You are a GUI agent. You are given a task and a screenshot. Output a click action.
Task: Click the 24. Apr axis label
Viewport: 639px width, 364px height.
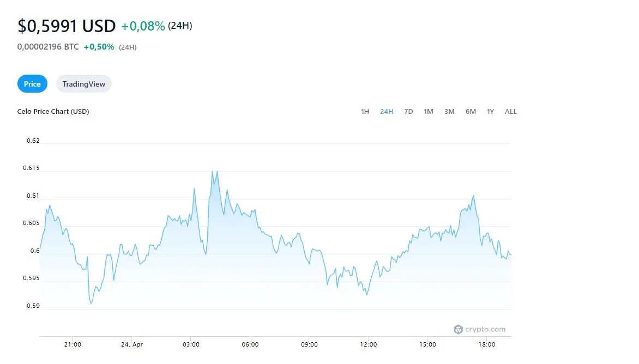coord(131,344)
